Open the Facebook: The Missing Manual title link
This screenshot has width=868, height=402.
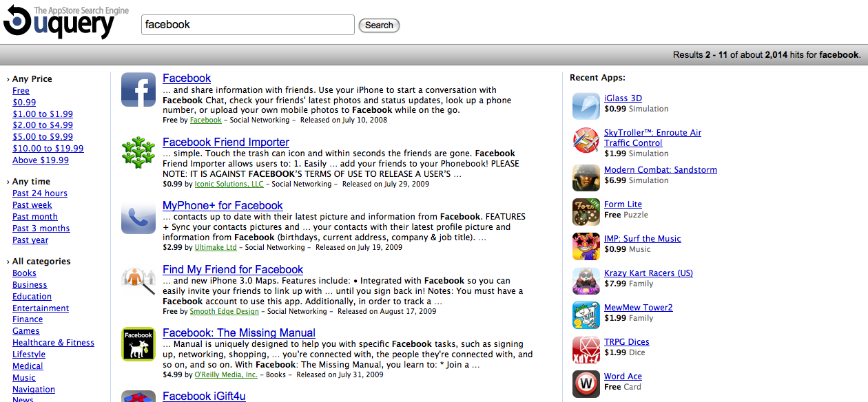pos(238,332)
